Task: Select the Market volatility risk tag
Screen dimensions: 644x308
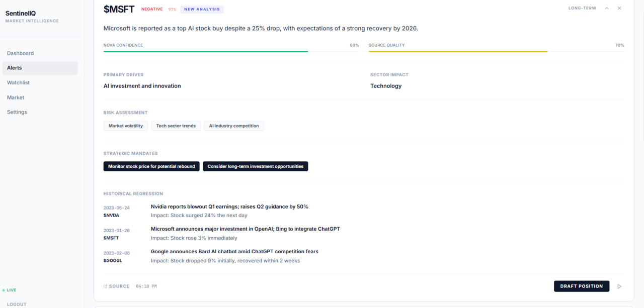Action: click(126, 126)
